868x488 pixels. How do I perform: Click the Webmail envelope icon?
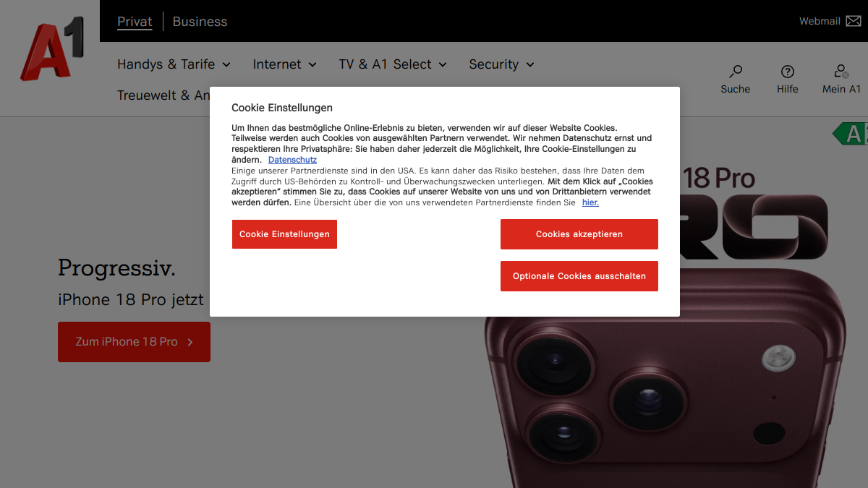[x=853, y=21]
